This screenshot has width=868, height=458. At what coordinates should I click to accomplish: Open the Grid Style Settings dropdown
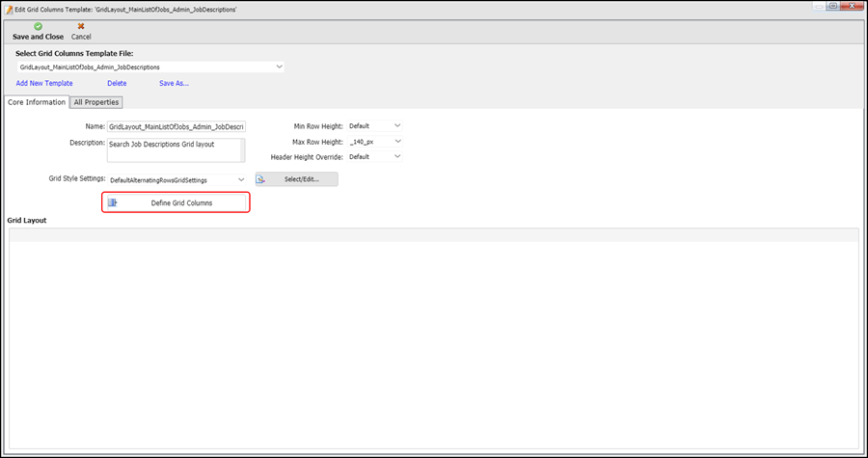[x=241, y=179]
